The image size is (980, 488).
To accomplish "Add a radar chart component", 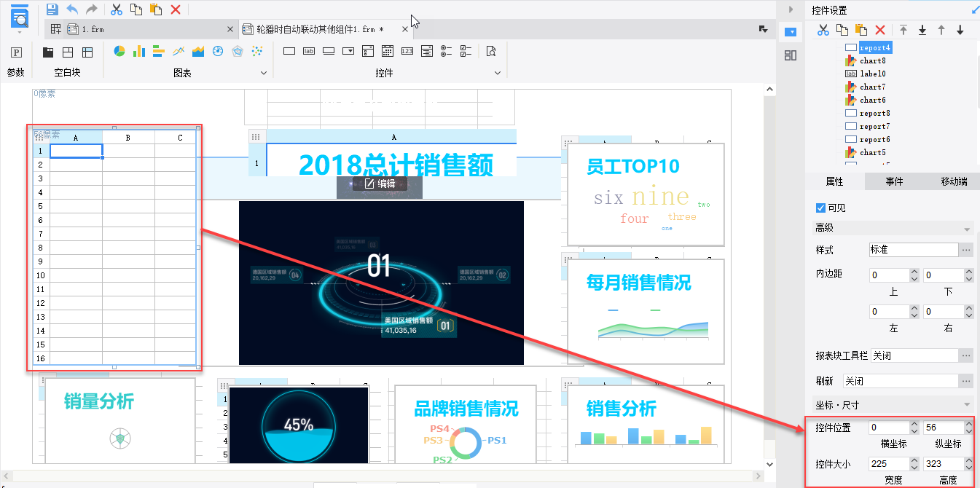I will tap(238, 51).
